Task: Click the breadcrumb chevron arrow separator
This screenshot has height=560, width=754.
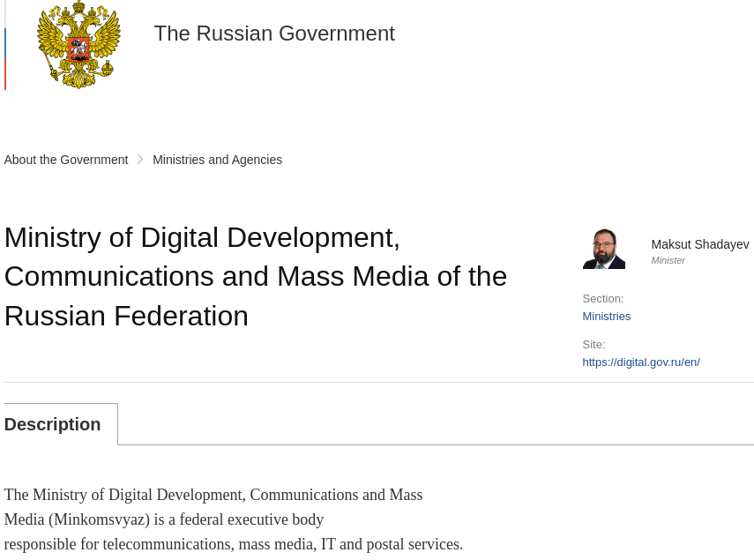Action: tap(139, 160)
